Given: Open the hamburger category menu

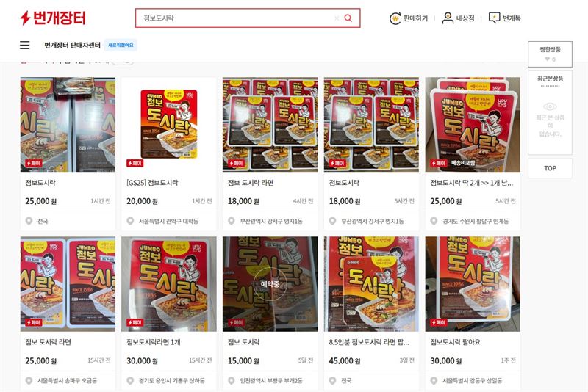Looking at the screenshot, I should [x=25, y=45].
